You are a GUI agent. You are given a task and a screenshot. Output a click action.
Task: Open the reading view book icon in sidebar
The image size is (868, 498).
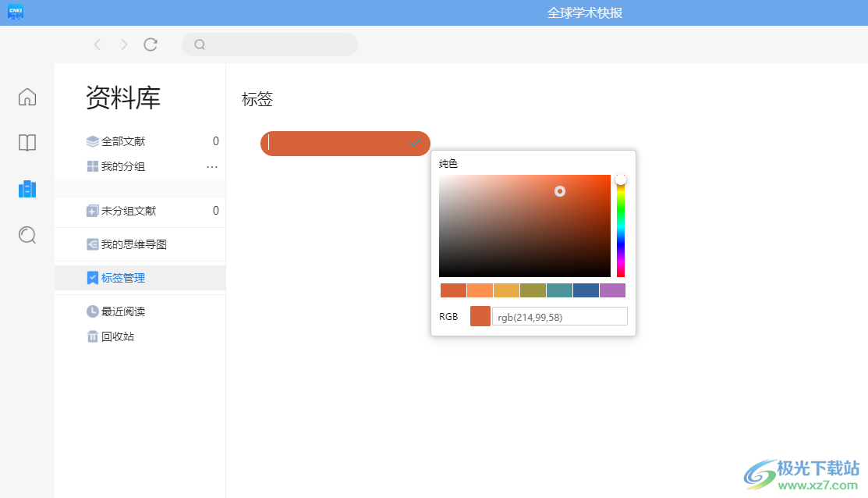pyautogui.click(x=27, y=143)
